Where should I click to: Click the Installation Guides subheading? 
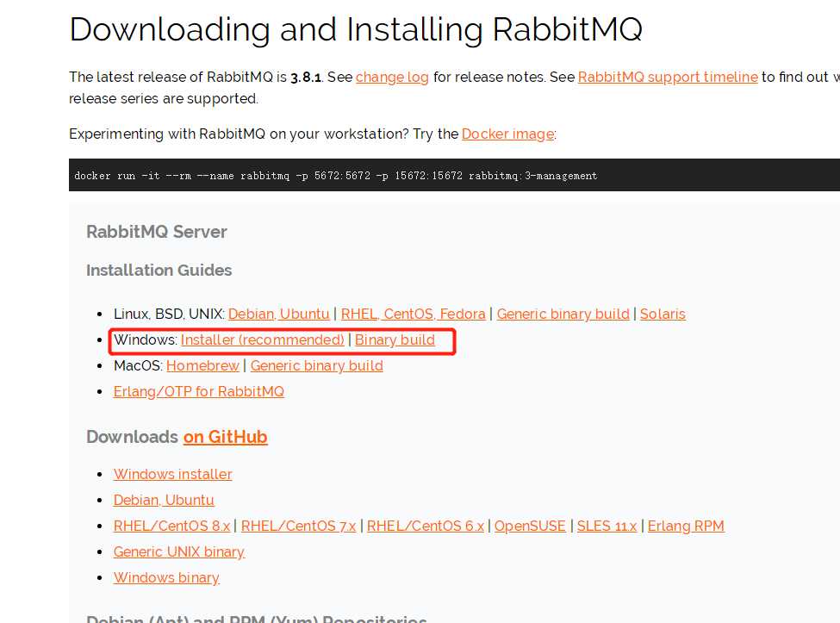(159, 270)
